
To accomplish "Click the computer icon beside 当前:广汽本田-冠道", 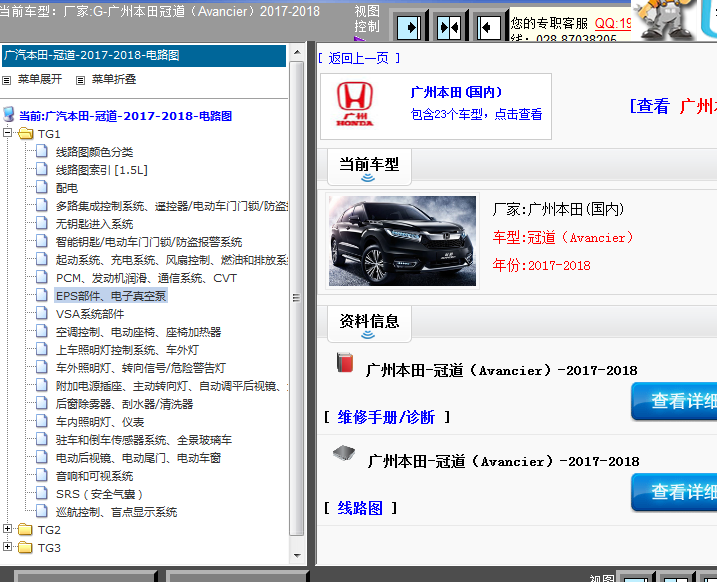I will tap(9, 114).
